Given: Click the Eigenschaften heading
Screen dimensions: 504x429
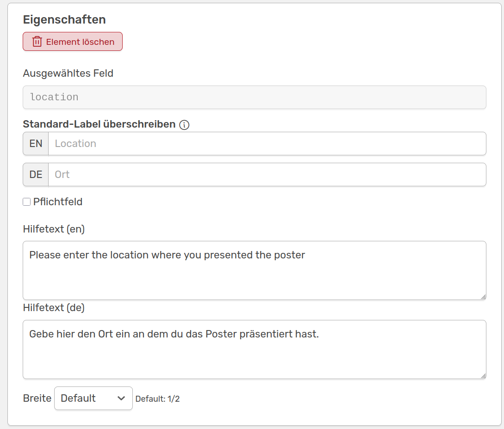Looking at the screenshot, I should [x=64, y=19].
